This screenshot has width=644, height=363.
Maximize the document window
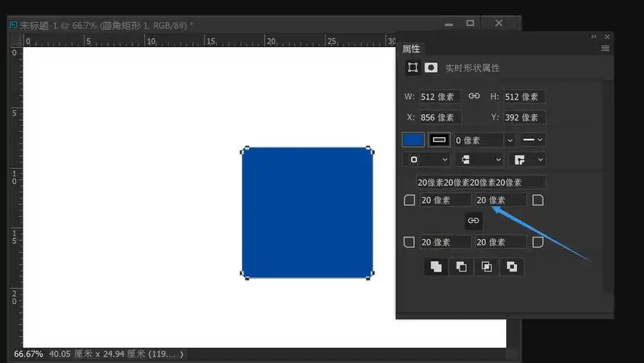pos(470,23)
